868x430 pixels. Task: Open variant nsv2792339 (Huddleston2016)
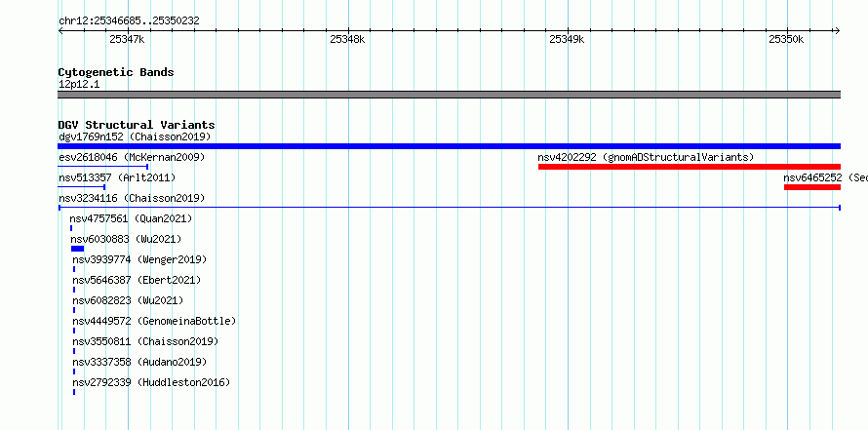tap(151, 382)
